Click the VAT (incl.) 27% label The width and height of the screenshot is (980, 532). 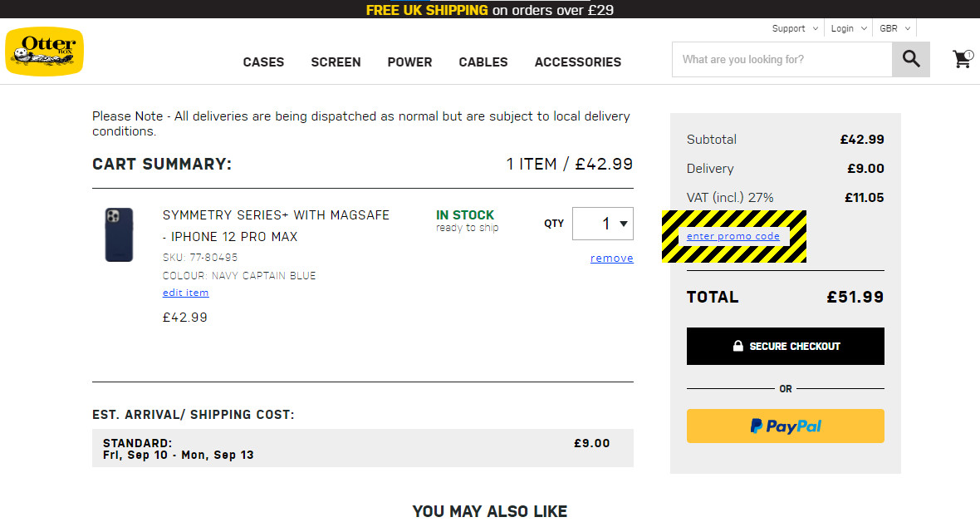pos(730,198)
